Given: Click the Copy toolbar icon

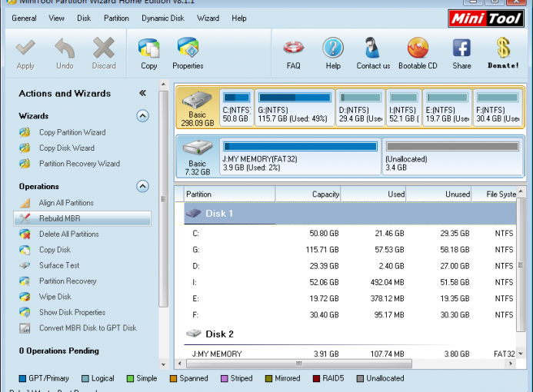Looking at the screenshot, I should (x=149, y=48).
